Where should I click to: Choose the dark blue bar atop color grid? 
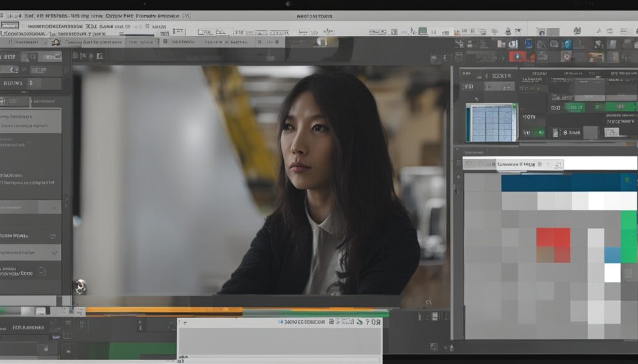tap(561, 182)
